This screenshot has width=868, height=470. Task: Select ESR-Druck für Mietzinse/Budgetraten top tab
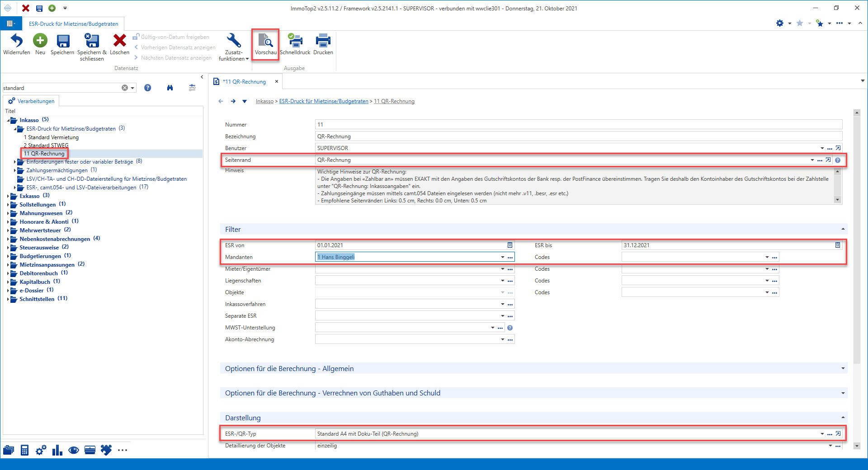click(73, 24)
